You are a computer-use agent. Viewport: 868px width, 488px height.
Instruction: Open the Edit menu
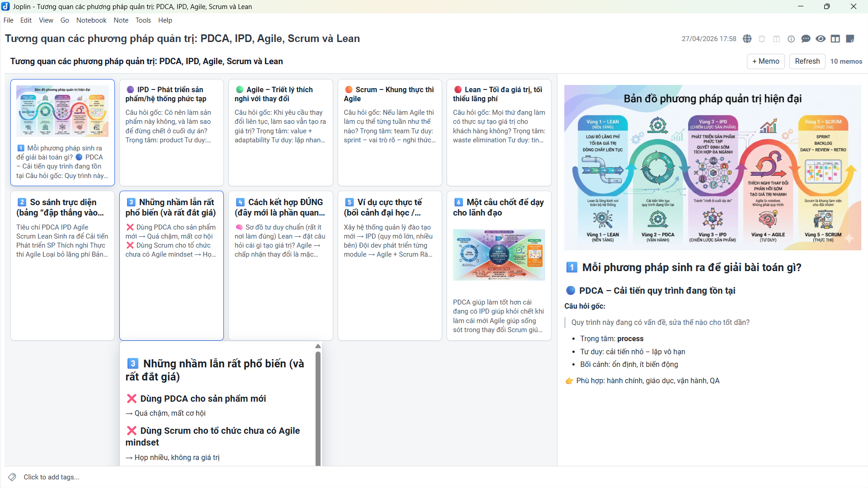click(x=26, y=20)
